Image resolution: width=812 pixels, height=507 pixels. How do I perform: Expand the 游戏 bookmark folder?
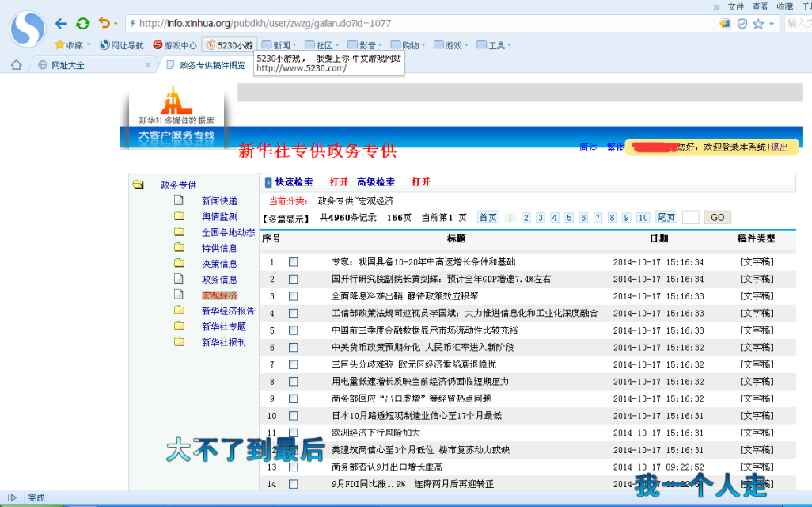pos(451,45)
